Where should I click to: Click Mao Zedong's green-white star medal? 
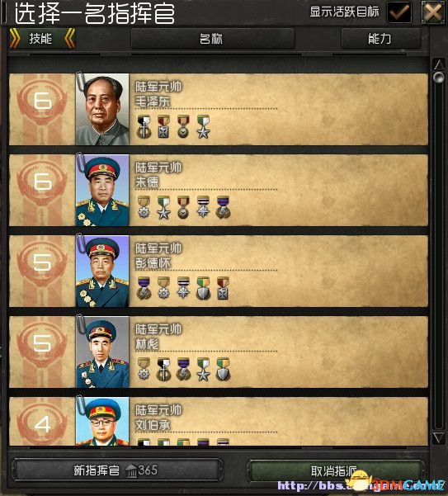[203, 126]
